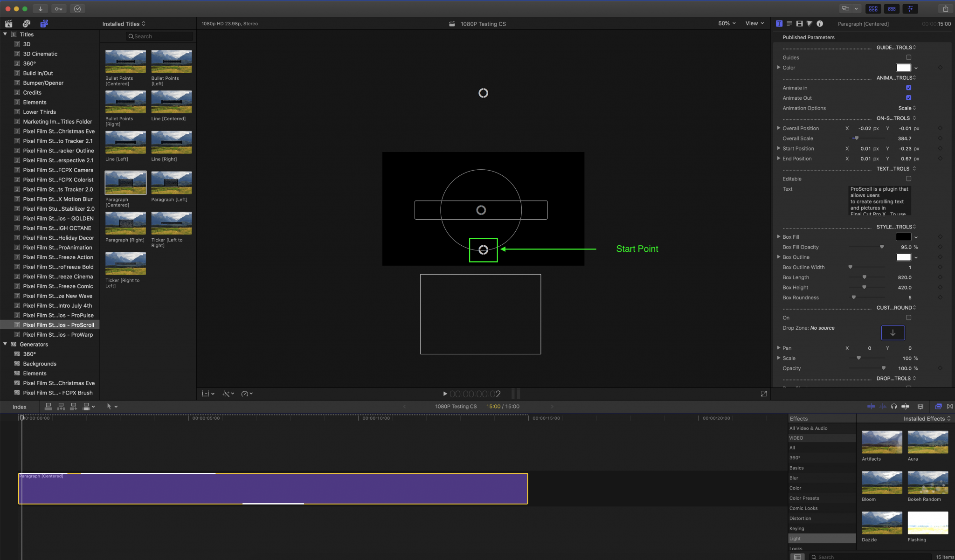Enable the Editable text checkbox
The width and height of the screenshot is (955, 560).
908,179
